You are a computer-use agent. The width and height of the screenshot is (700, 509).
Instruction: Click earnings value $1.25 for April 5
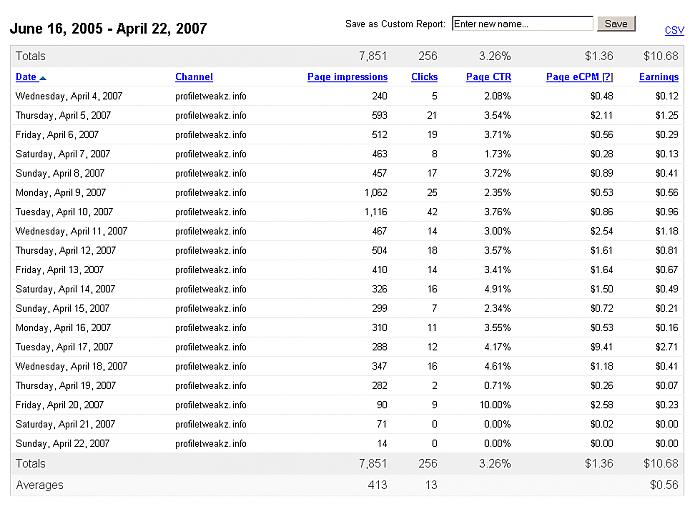coord(667,115)
